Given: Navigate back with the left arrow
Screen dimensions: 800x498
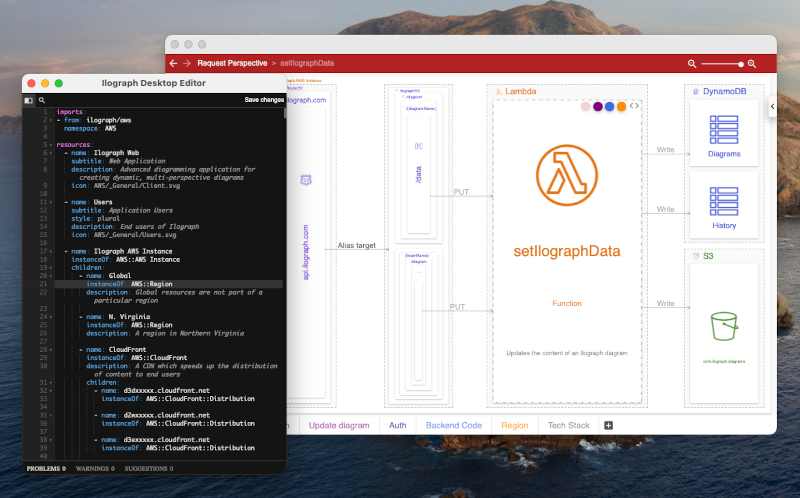Looking at the screenshot, I should point(173,63).
